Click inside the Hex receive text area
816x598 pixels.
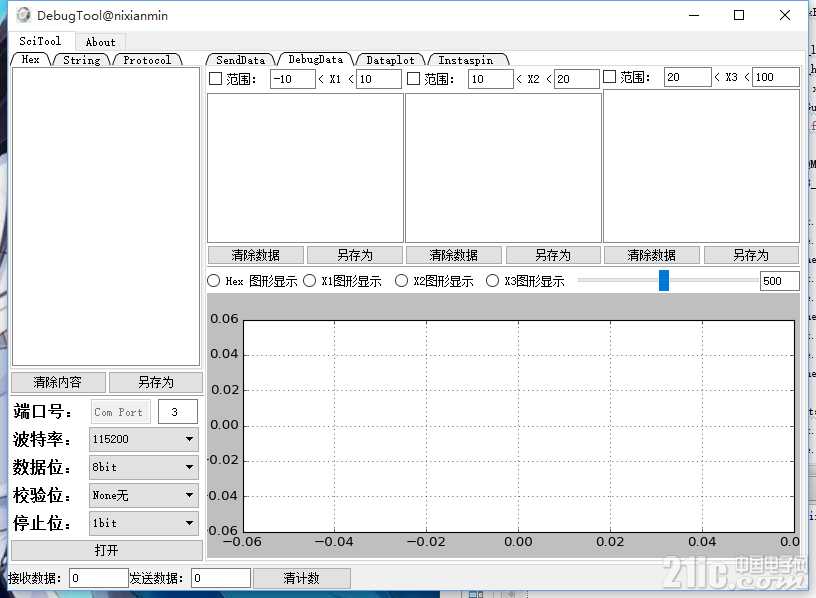(x=106, y=217)
